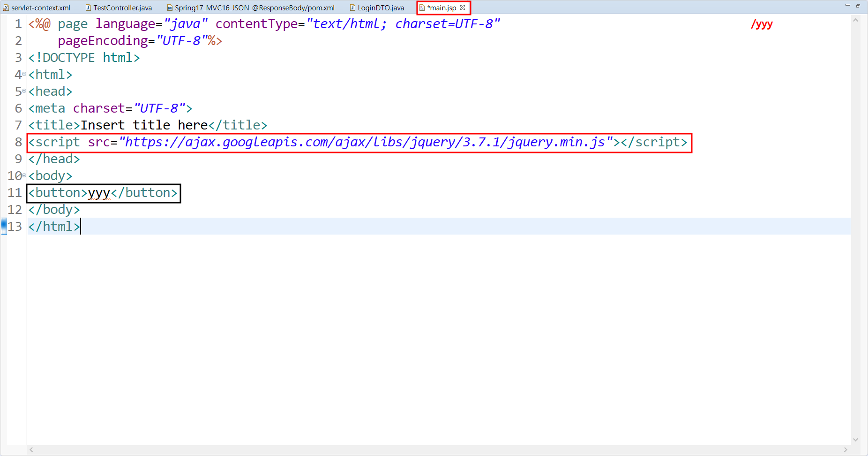Click the opening <head> tag text

coord(50,91)
